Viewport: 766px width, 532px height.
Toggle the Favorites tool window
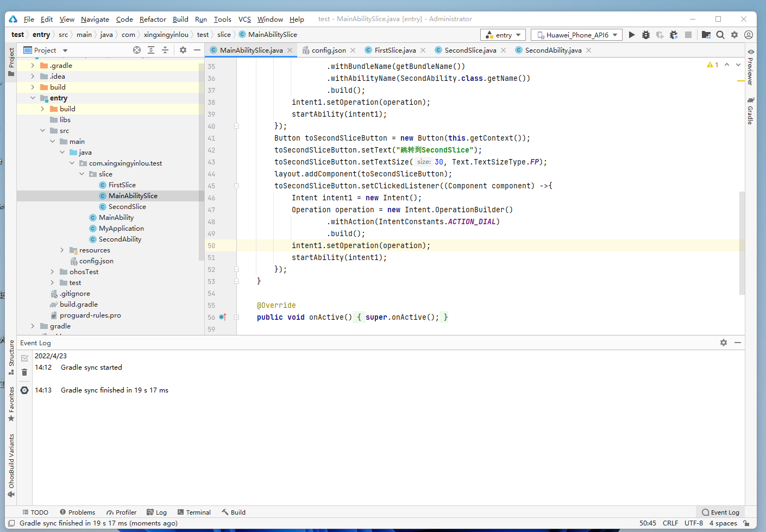pos(11,404)
